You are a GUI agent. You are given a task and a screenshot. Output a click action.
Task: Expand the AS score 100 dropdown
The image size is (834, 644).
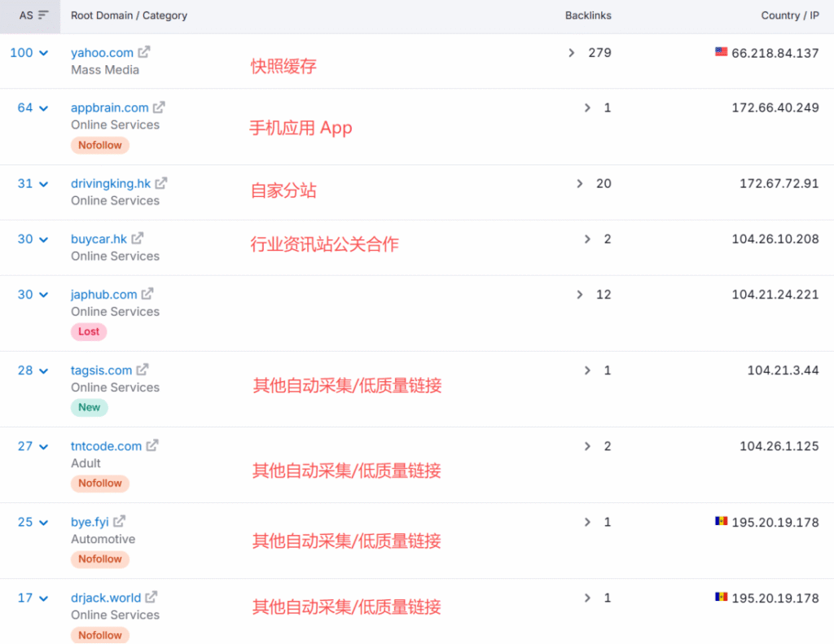coord(44,53)
